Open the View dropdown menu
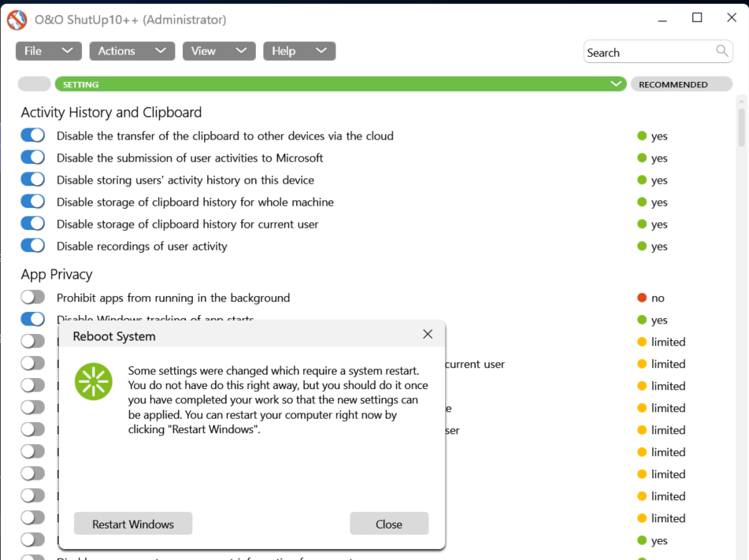The image size is (749, 560). (x=219, y=50)
